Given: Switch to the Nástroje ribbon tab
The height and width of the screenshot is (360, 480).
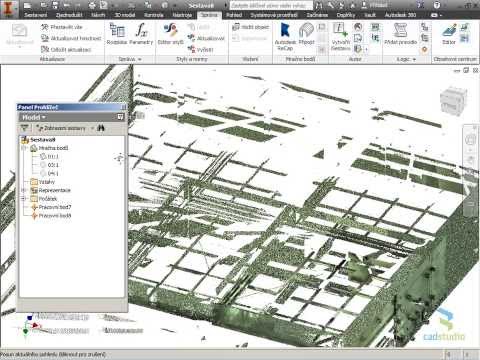Looking at the screenshot, I should coord(182,15).
